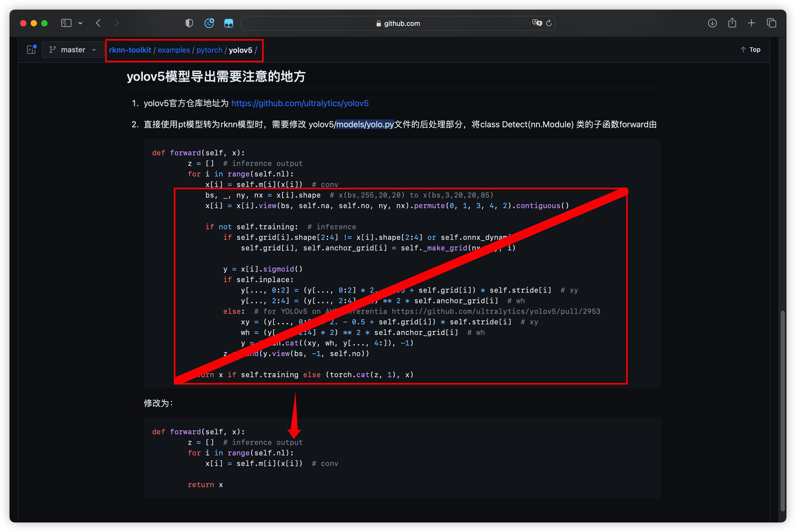
Task: Click 'bs, _, ny, nx = x[i].shape' line
Action: click(263, 195)
